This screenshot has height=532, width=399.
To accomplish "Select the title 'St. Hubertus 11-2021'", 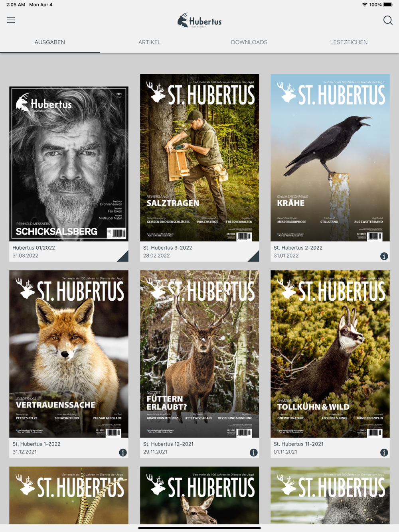I will 298,444.
